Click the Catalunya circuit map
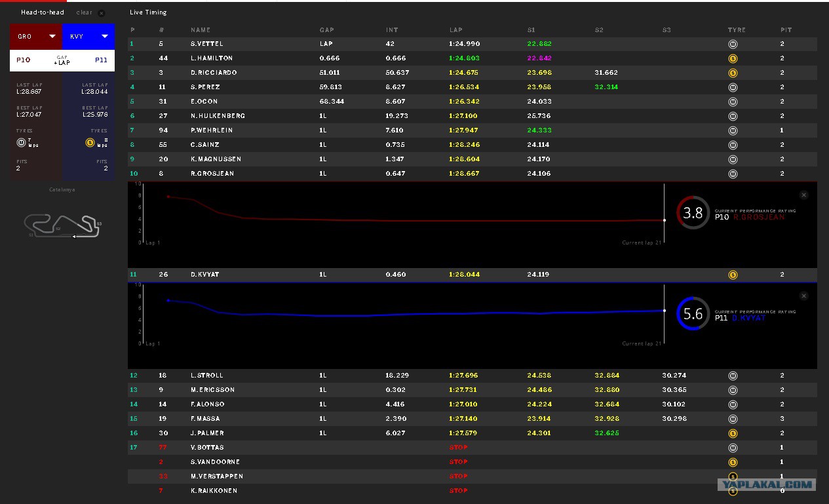 click(x=64, y=225)
